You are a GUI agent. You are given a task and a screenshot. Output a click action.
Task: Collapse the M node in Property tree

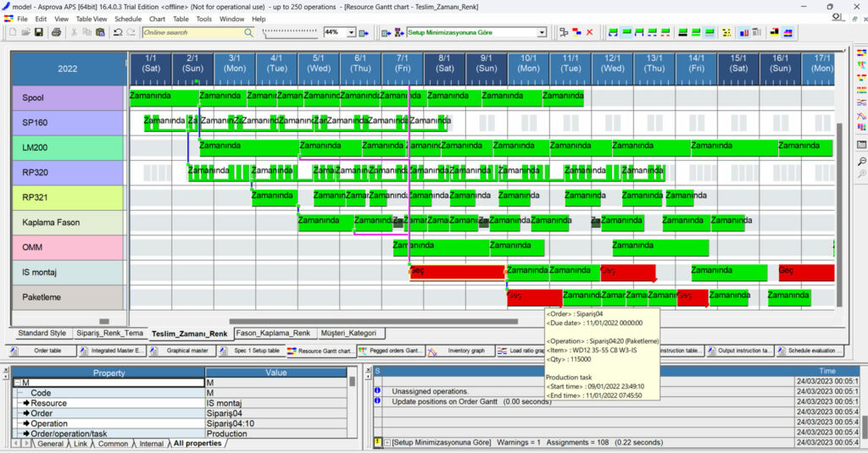17,383
